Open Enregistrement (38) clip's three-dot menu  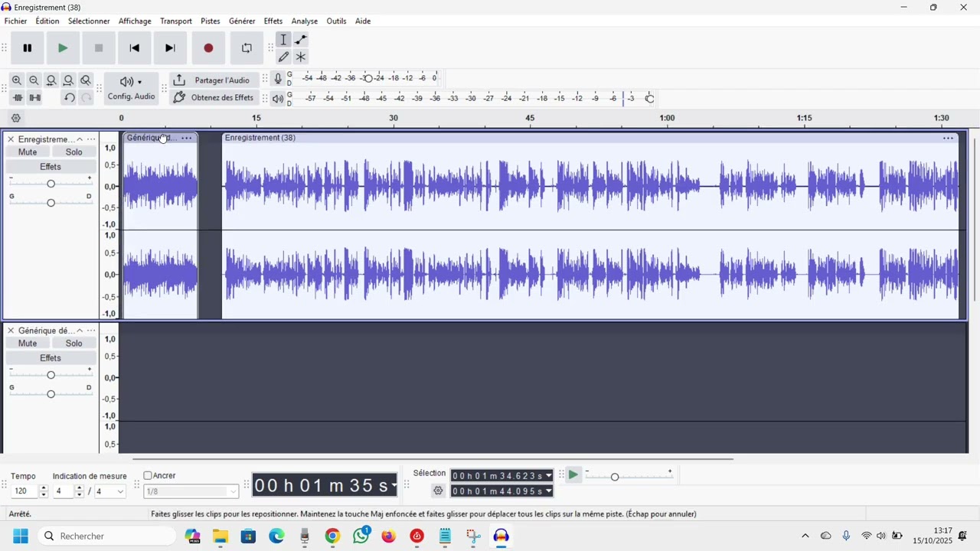click(949, 138)
